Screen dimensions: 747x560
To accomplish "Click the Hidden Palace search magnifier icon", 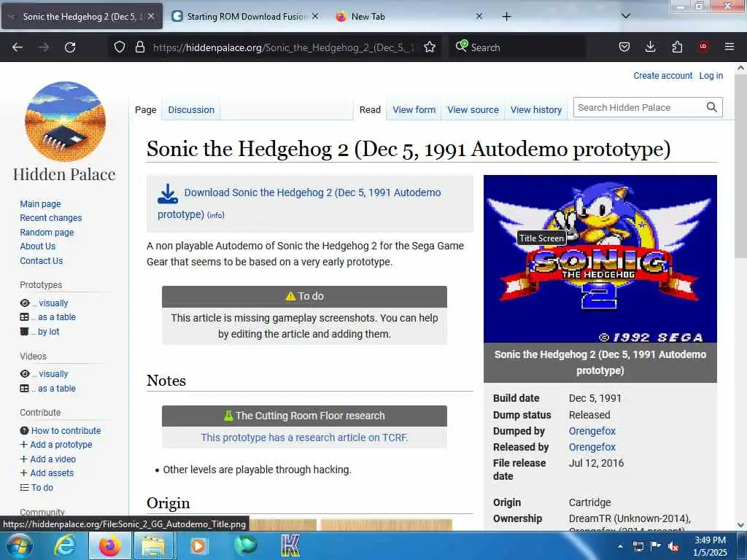I will click(712, 108).
